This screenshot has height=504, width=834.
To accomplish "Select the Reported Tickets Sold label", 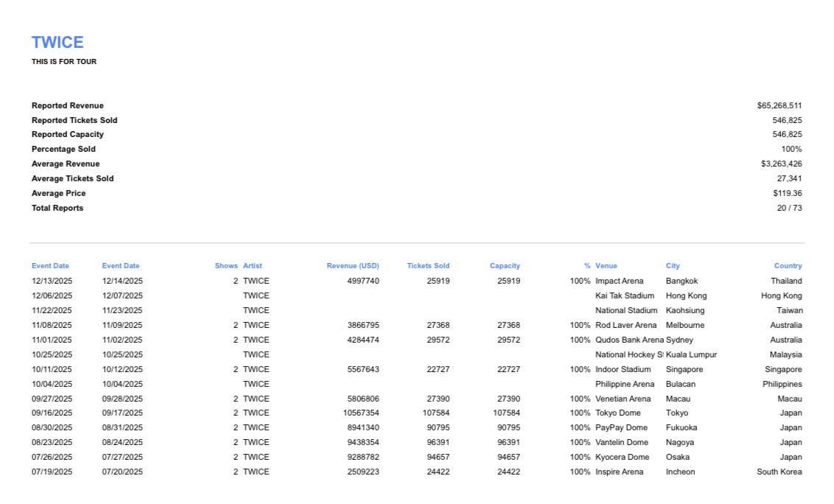I will 74,120.
